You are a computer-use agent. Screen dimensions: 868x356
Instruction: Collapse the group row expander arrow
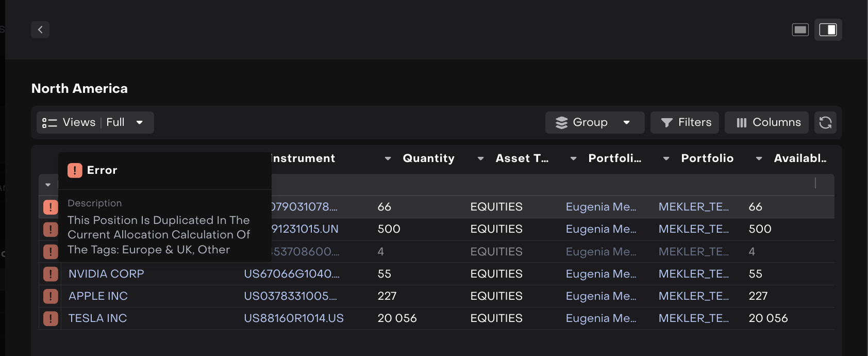[48, 185]
